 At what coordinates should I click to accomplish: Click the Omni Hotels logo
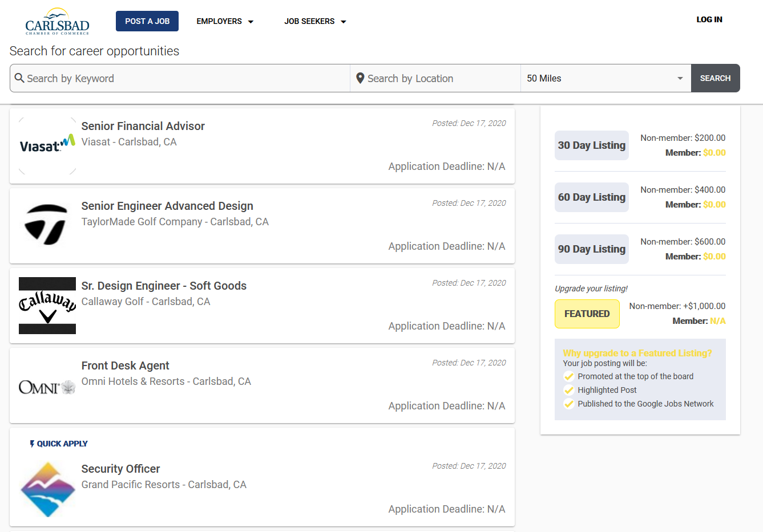point(47,387)
